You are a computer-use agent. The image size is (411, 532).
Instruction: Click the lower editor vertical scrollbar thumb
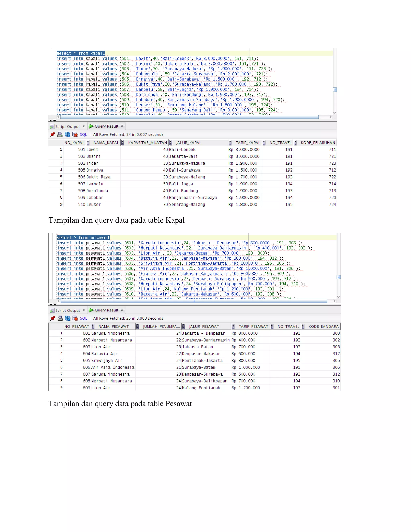tap(338, 277)
